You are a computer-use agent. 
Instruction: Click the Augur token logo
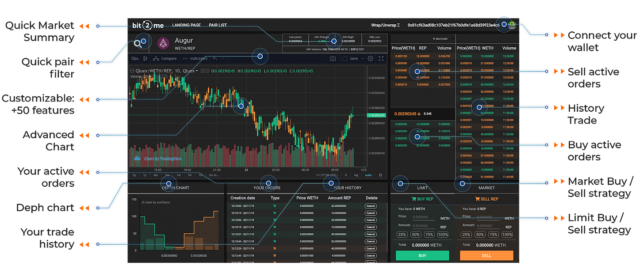coord(163,43)
